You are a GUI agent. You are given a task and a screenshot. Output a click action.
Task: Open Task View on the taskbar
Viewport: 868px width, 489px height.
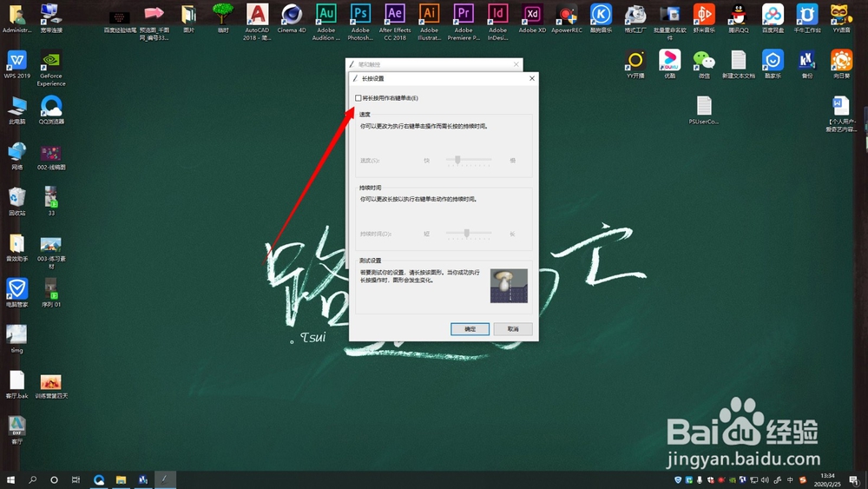click(x=76, y=479)
